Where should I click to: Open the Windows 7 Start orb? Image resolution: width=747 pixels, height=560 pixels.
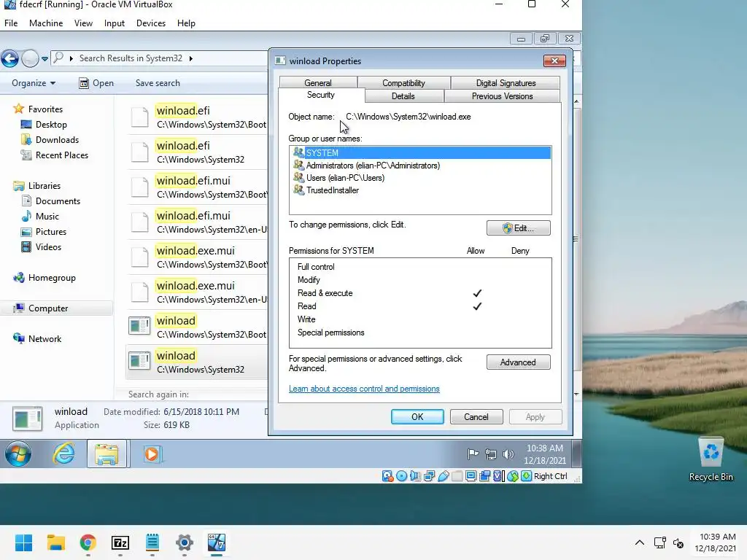18,454
